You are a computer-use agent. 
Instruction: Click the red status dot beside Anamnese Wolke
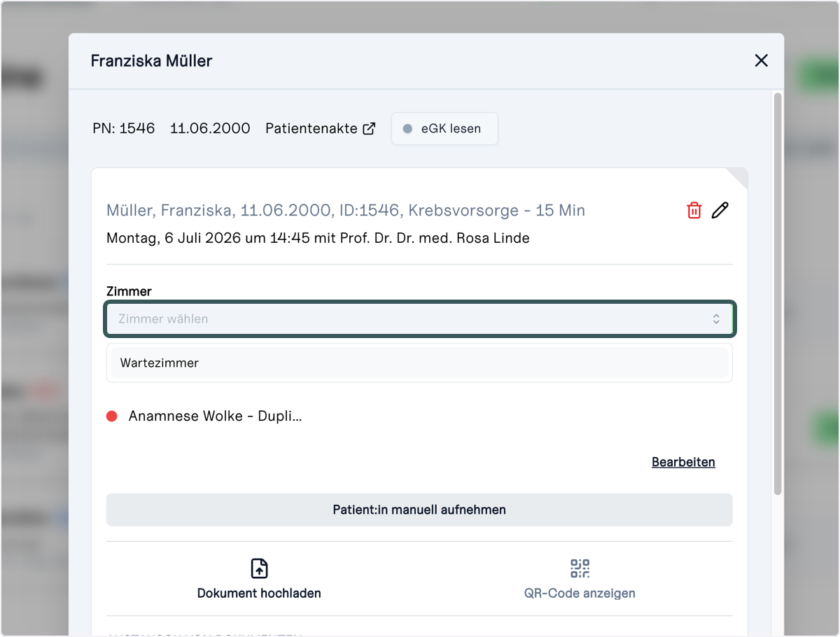[x=112, y=416]
